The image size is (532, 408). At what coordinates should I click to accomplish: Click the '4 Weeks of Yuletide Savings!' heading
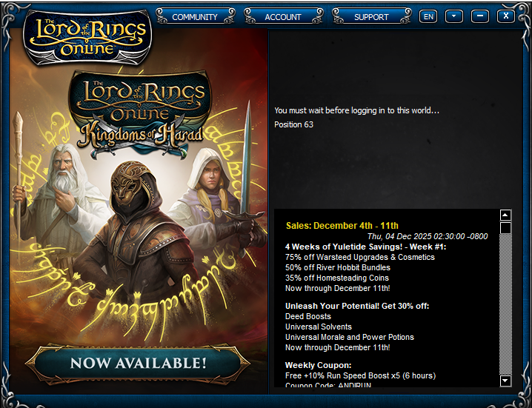pos(366,247)
